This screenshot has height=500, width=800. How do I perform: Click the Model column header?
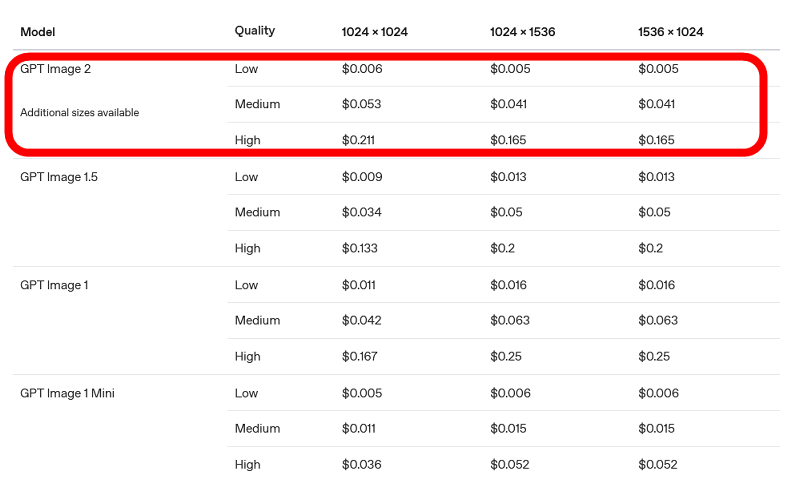click(38, 32)
